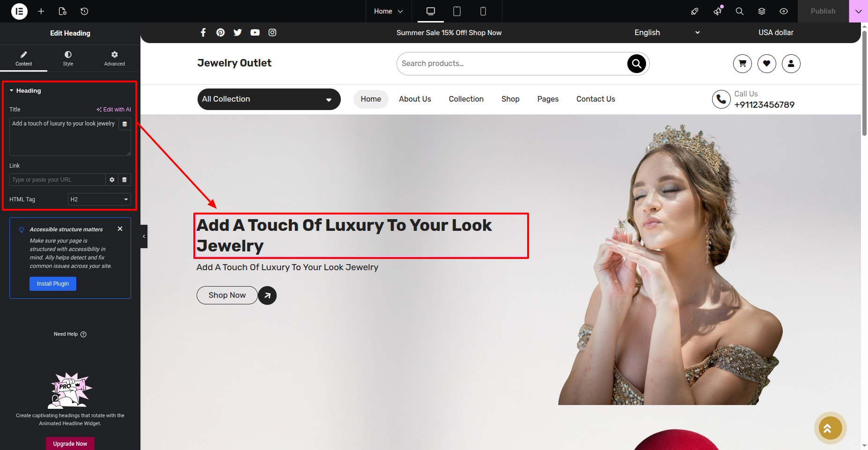Screen dimensions: 868x450
Task: Open the Structure layers icon
Action: coord(762,11)
